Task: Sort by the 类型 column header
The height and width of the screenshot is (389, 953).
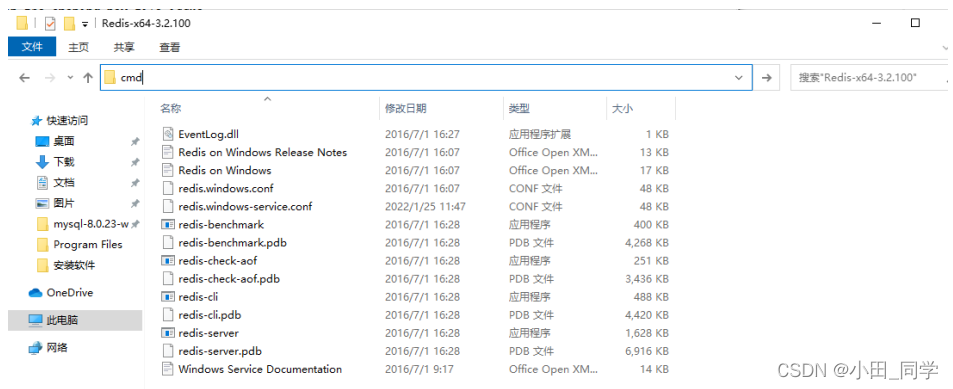Action: coord(520,109)
